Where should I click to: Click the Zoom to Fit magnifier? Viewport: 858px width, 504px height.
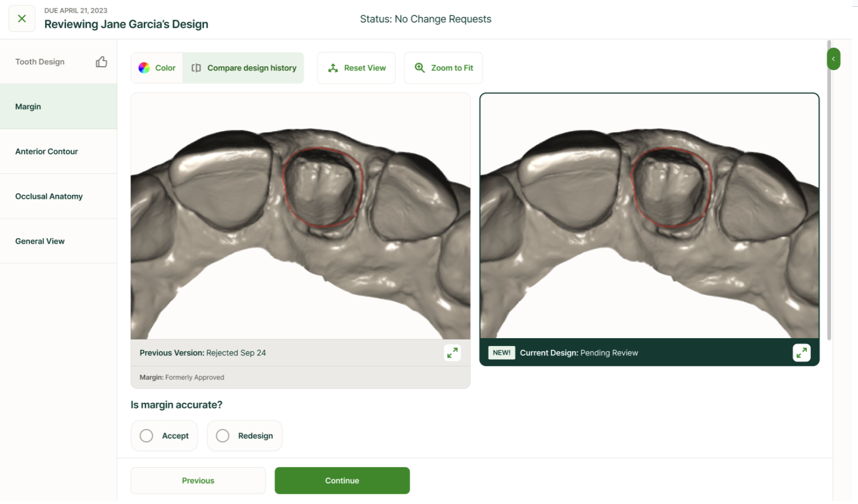click(420, 68)
